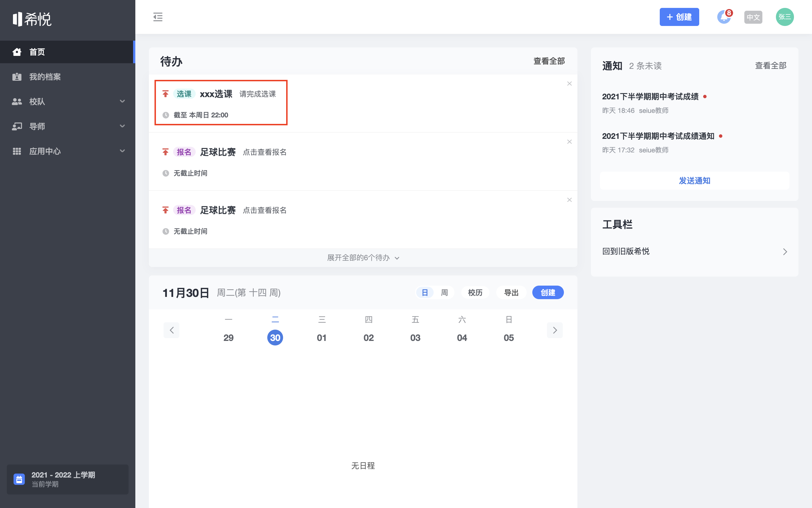Click the pin-to-top arrow on second 足球比赛
The height and width of the screenshot is (508, 812).
click(166, 210)
